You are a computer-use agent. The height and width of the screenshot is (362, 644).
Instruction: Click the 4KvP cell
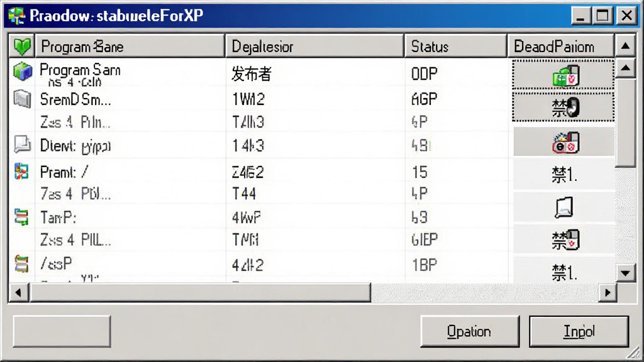coord(247,217)
